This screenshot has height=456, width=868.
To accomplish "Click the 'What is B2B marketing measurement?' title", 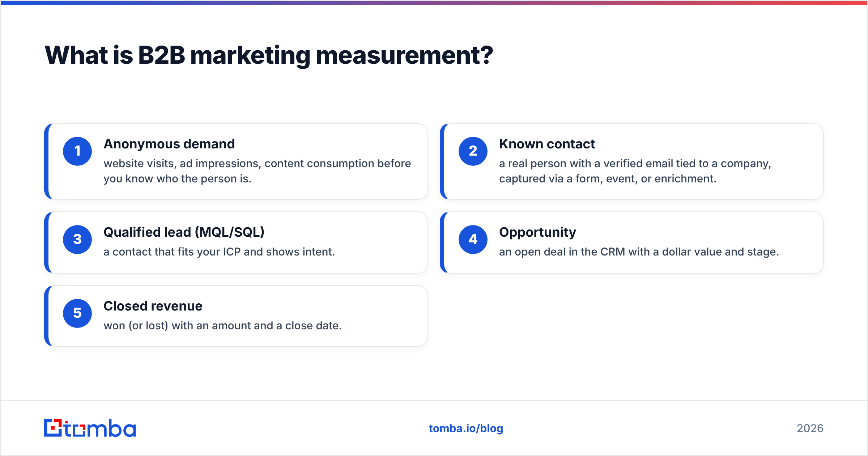I will [269, 55].
